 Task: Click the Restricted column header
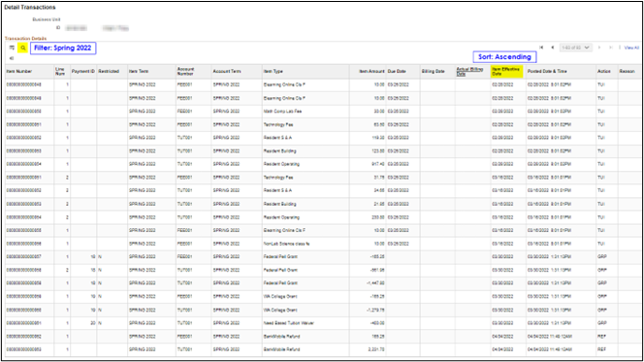click(x=109, y=72)
